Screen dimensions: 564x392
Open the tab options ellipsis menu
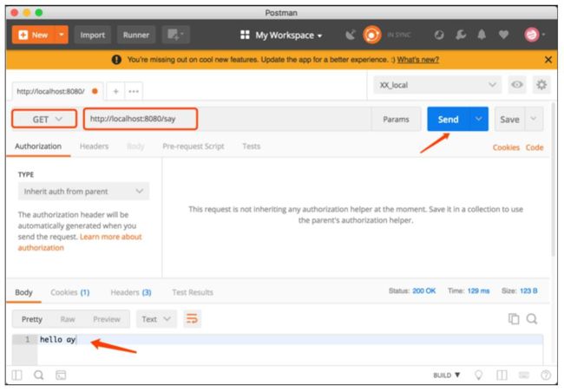pos(134,91)
